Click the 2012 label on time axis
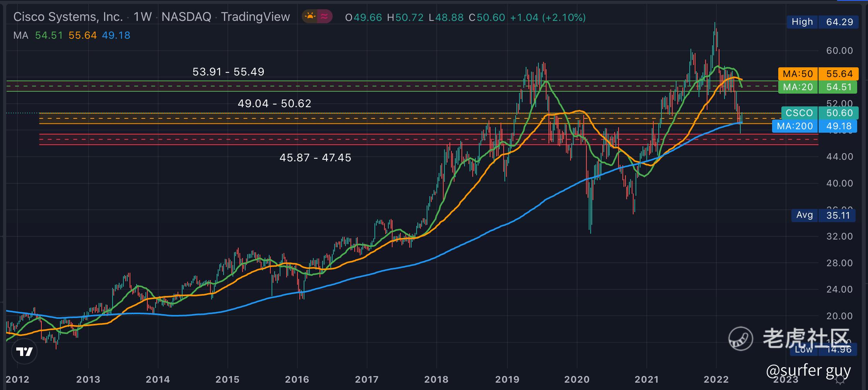The height and width of the screenshot is (390, 868). [x=18, y=379]
